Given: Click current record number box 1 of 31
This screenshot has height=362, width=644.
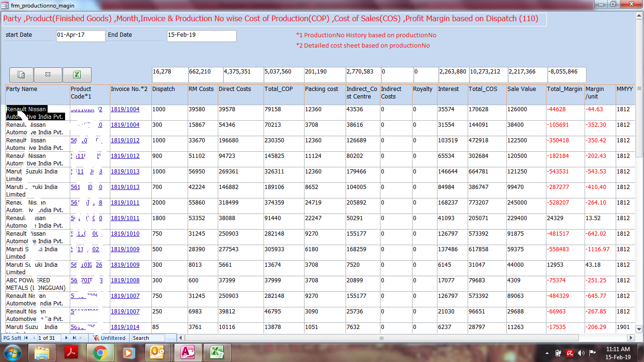Looking at the screenshot, I should pos(50,338).
